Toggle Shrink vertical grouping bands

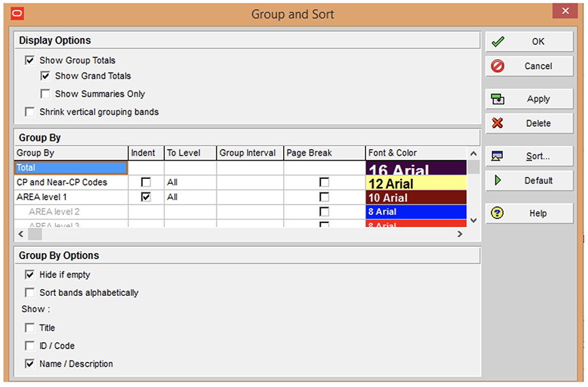pos(30,112)
